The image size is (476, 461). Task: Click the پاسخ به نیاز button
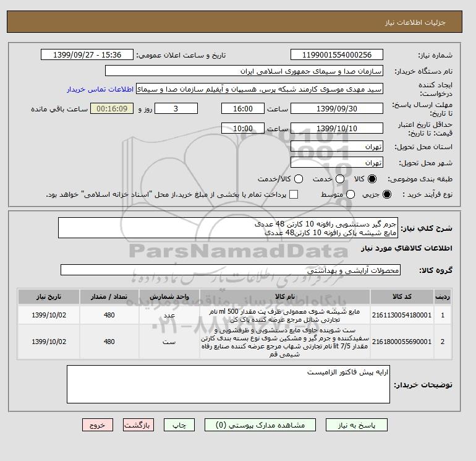(357, 425)
